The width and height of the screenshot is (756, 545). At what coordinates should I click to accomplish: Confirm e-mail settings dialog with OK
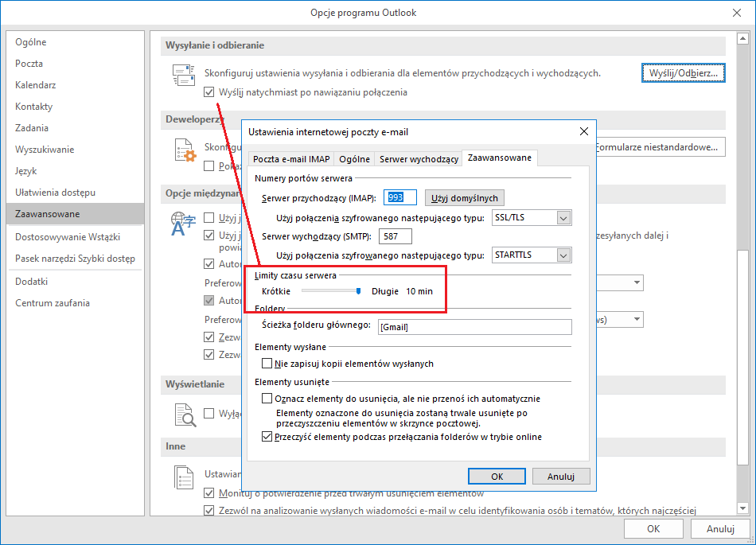coord(497,476)
